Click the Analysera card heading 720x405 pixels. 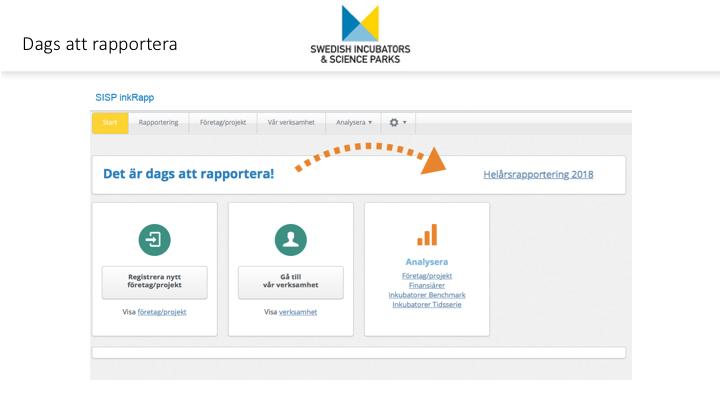pyautogui.click(x=427, y=262)
